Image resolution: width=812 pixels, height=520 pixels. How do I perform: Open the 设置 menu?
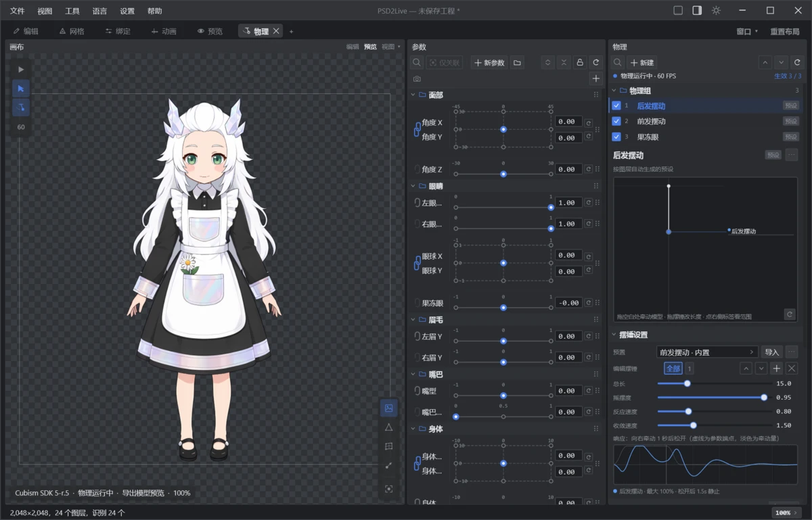(x=127, y=11)
